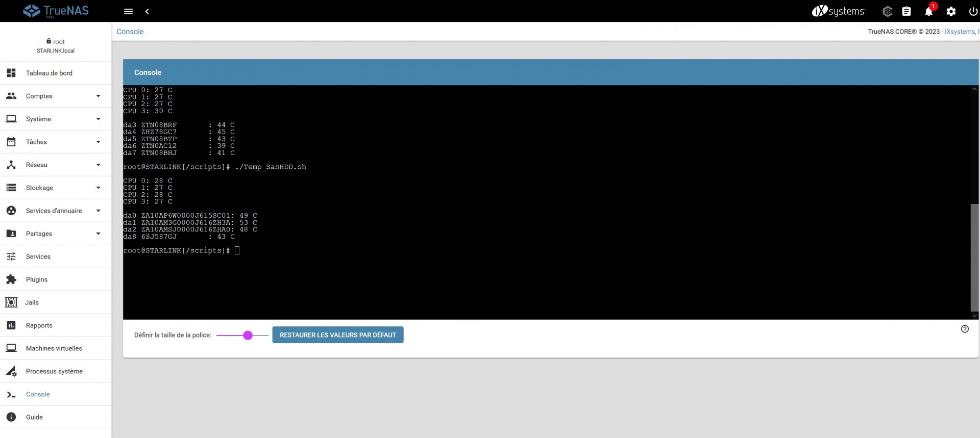This screenshot has height=438, width=980.
Task: Click the console scrollbar thumb
Action: (974, 257)
